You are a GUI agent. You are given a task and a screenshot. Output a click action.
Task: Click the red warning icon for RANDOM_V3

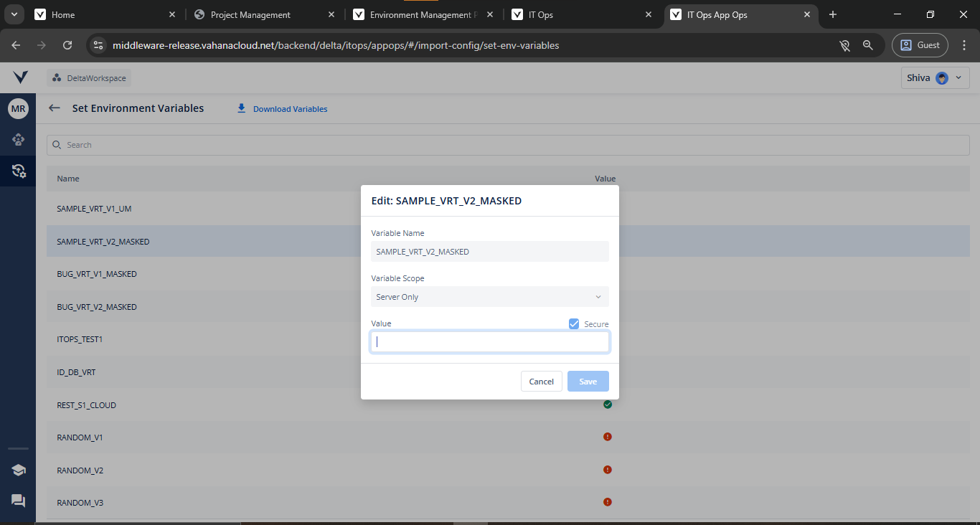pyautogui.click(x=608, y=502)
